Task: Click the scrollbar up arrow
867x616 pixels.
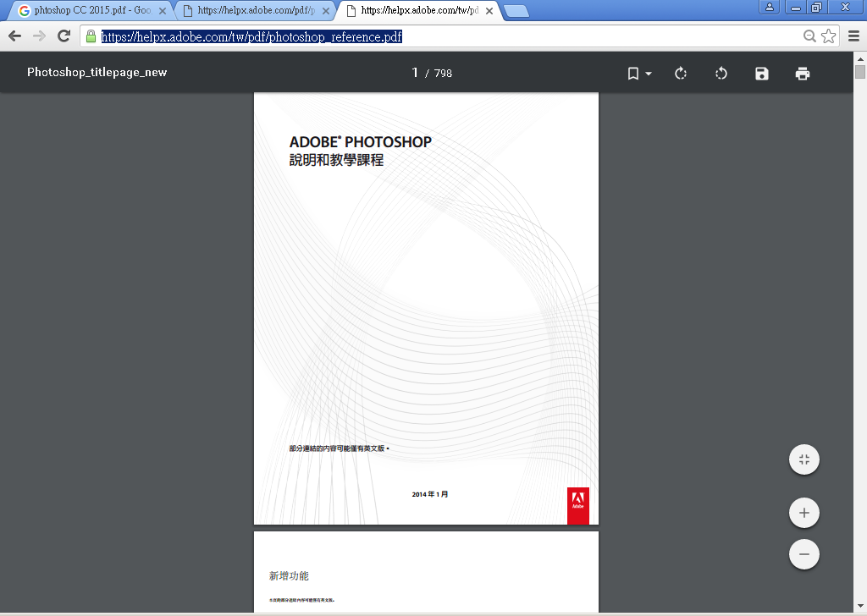Action: [x=860, y=58]
